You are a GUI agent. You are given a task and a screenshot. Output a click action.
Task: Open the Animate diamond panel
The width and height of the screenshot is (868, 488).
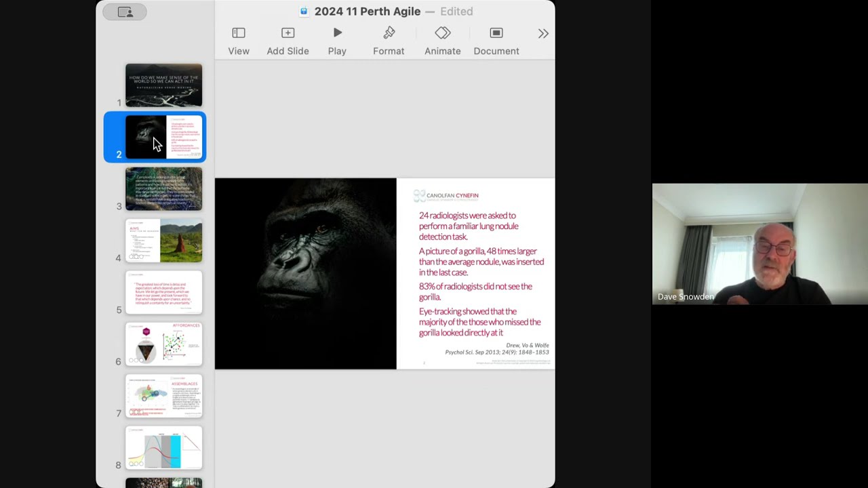tap(442, 33)
